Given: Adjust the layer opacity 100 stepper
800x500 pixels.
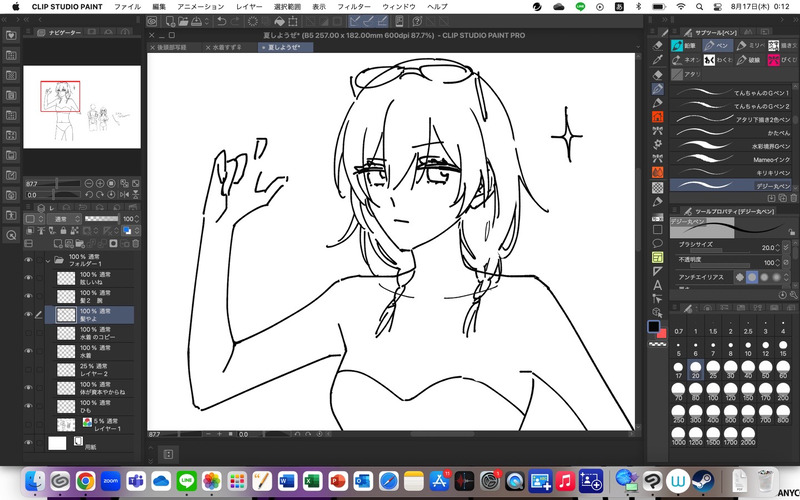Looking at the screenshot, I should 136,219.
